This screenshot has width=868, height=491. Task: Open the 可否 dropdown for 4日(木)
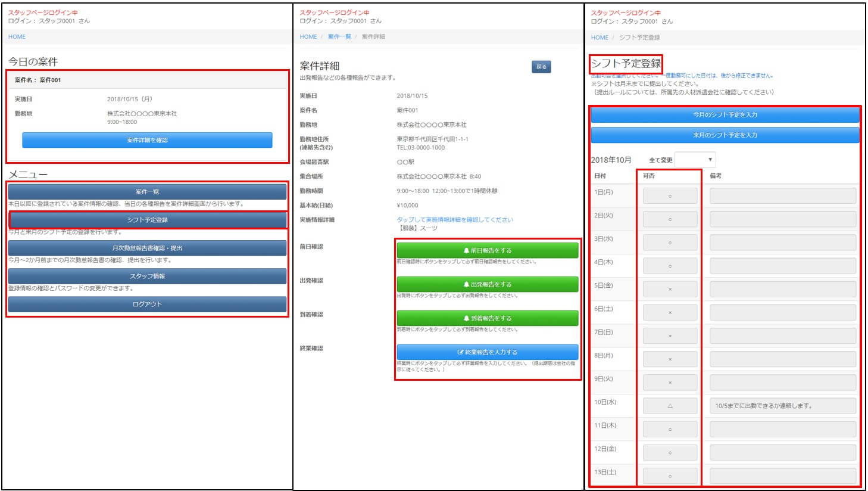click(670, 266)
